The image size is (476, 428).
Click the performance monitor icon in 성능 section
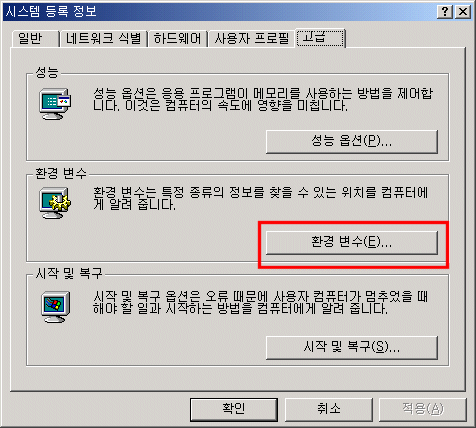pyautogui.click(x=55, y=104)
